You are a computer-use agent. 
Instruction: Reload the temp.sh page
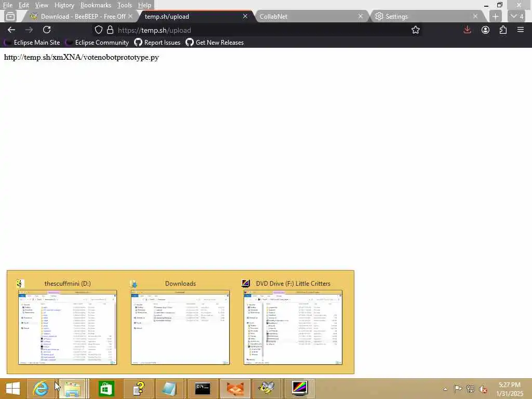[x=47, y=30]
